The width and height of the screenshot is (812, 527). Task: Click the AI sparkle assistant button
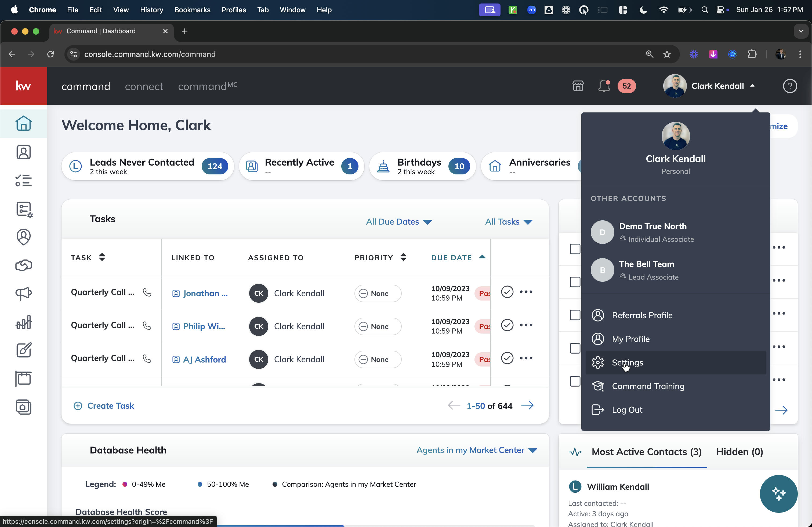click(x=778, y=493)
